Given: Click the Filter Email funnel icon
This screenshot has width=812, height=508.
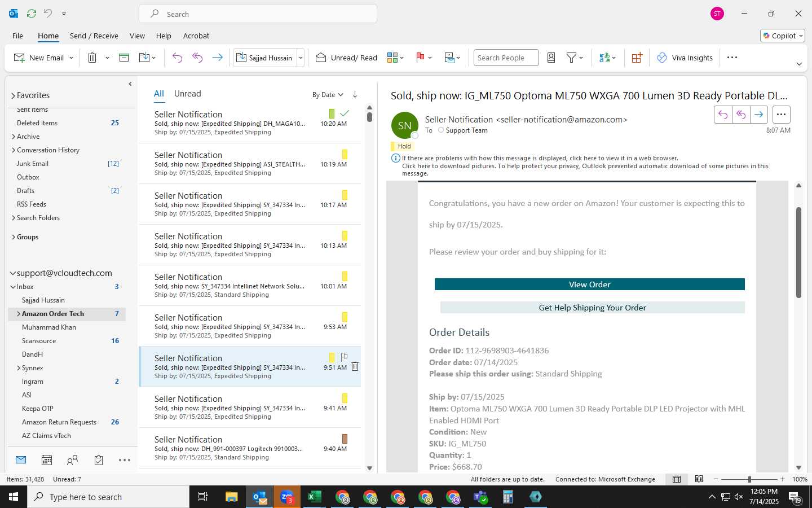Looking at the screenshot, I should tap(571, 58).
